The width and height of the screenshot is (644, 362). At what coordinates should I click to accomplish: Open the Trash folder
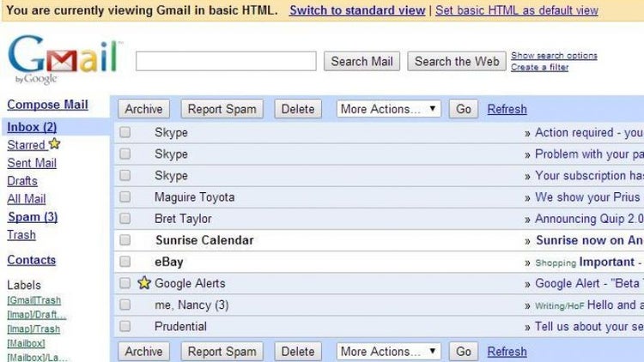pos(21,235)
